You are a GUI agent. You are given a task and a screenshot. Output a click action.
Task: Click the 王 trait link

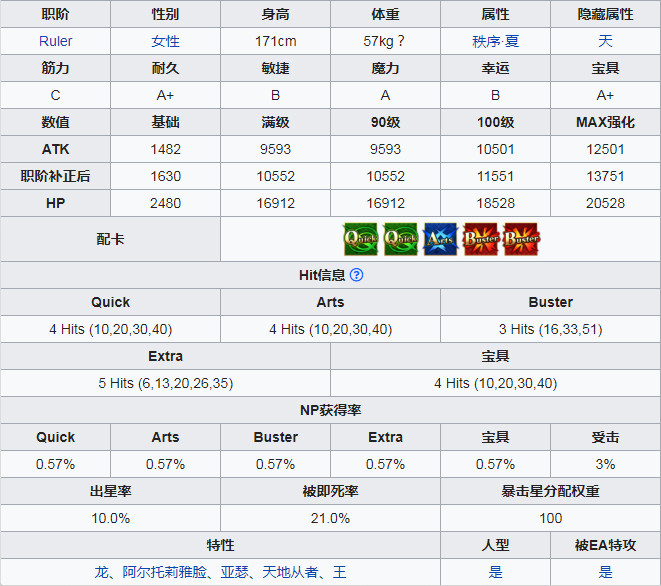[x=339, y=572]
